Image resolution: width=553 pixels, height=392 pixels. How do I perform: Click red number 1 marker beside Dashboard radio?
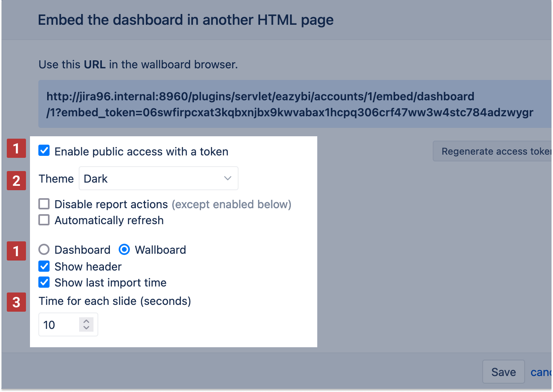point(16,251)
